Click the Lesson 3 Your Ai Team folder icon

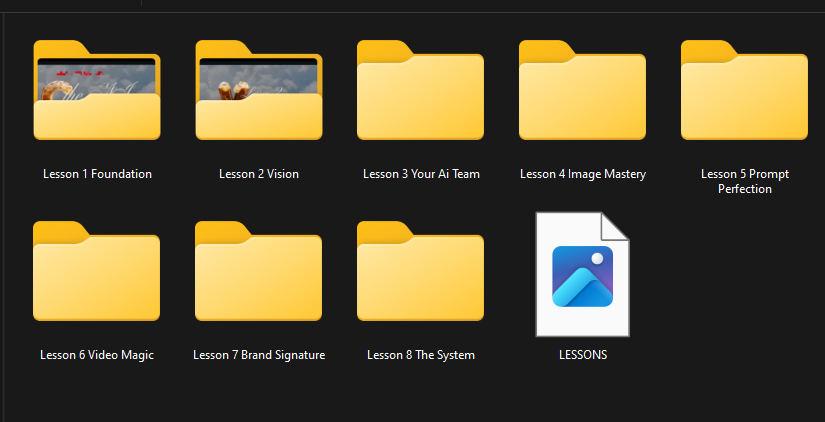(421, 95)
